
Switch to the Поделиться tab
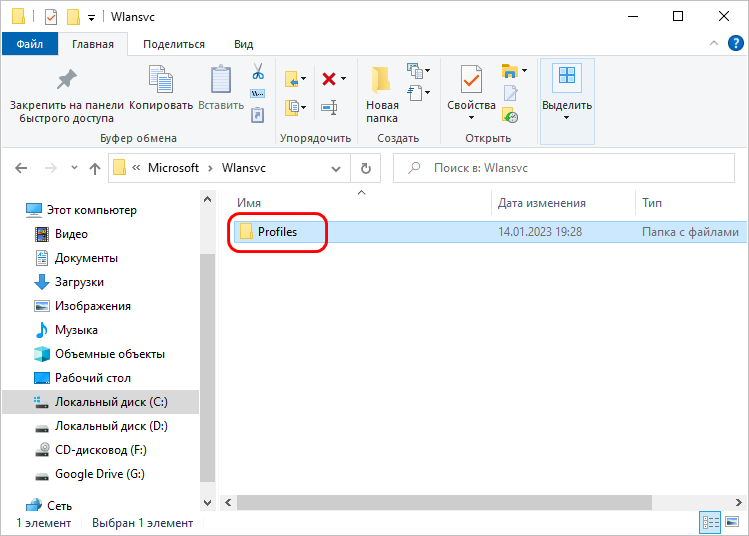pos(174,44)
